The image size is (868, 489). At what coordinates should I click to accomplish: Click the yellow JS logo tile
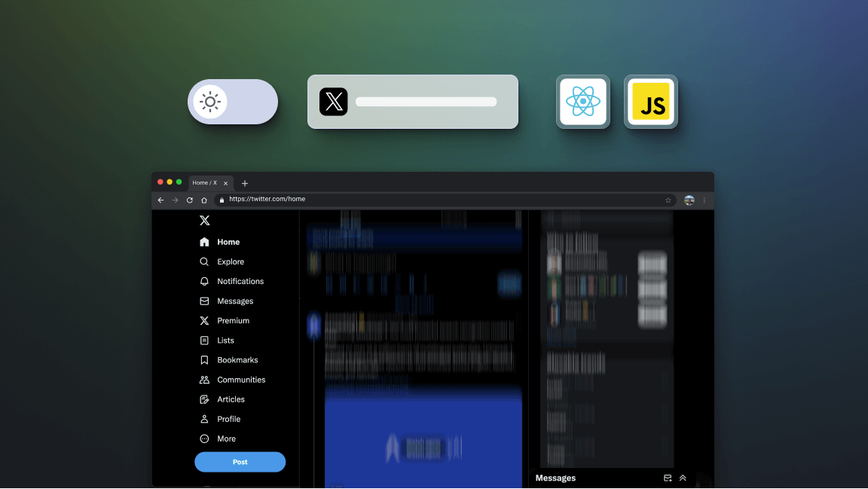(x=651, y=102)
